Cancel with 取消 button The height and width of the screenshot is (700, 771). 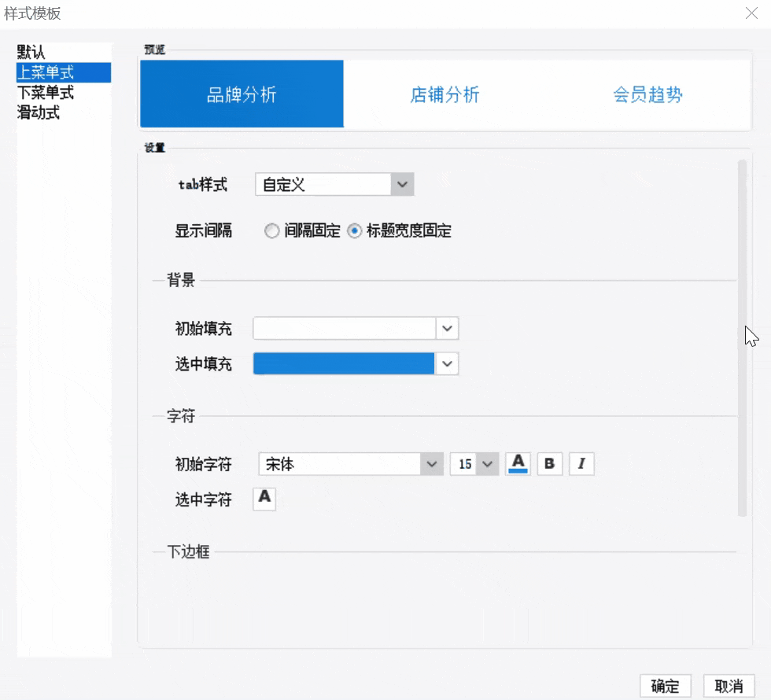pos(729,686)
